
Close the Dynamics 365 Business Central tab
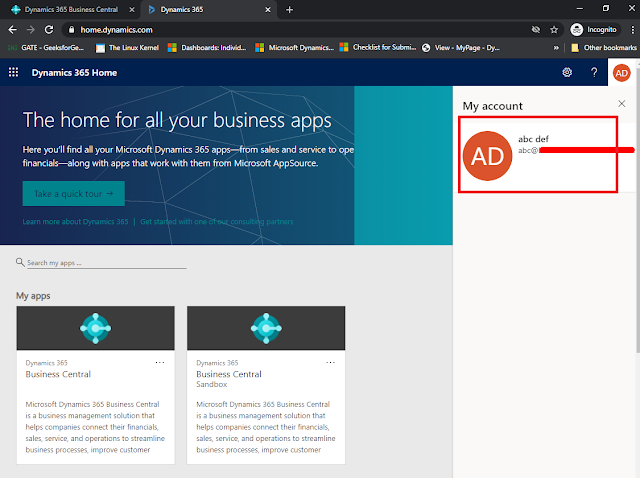[132, 9]
